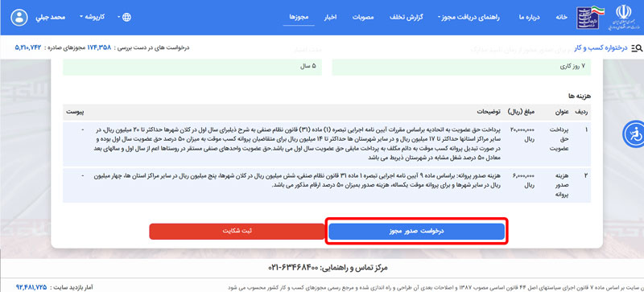This screenshot has width=644, height=292.
Task: Click the هزینه ها section heading
Action: tap(580, 95)
